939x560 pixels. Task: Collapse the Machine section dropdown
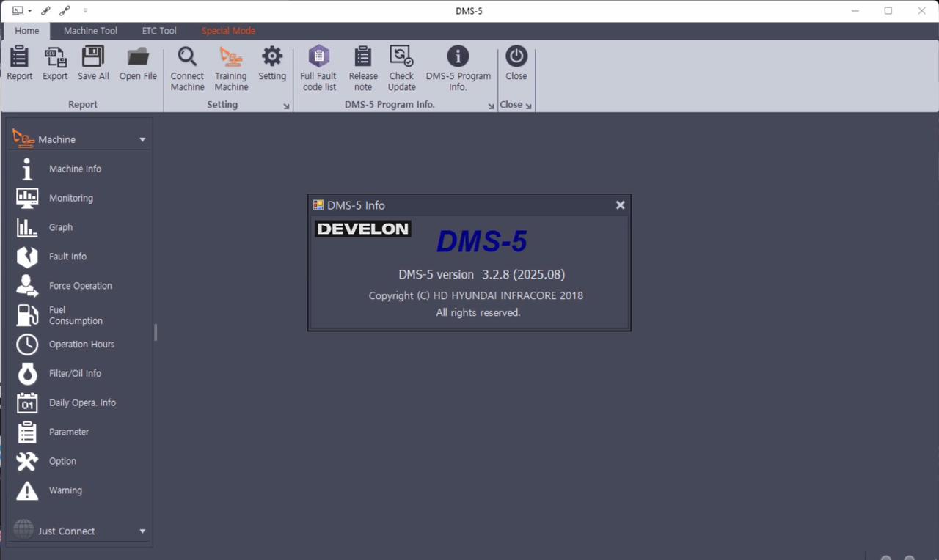click(x=142, y=139)
